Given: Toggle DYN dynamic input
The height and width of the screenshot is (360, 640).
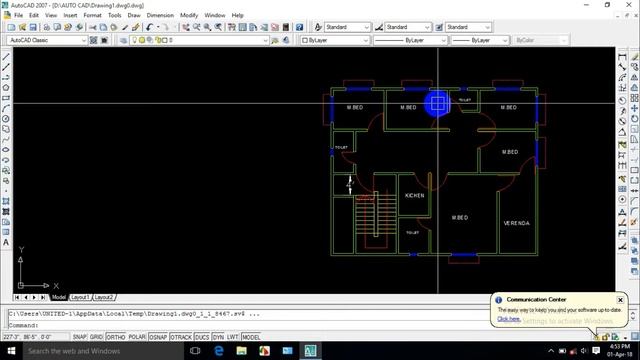Looking at the screenshot, I should [218, 337].
